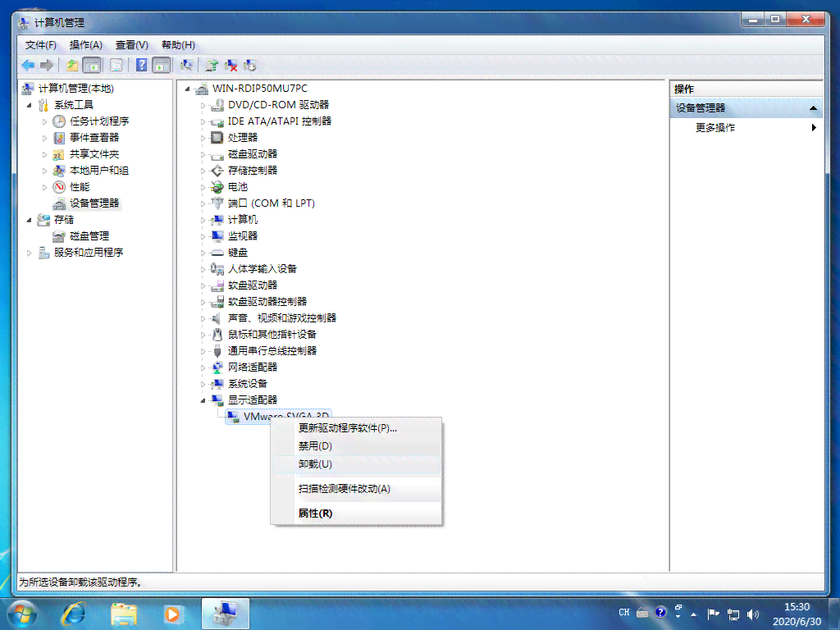The height and width of the screenshot is (630, 840).
Task: Collapse the 设备管理器 actions section arrow
Action: pos(813,108)
